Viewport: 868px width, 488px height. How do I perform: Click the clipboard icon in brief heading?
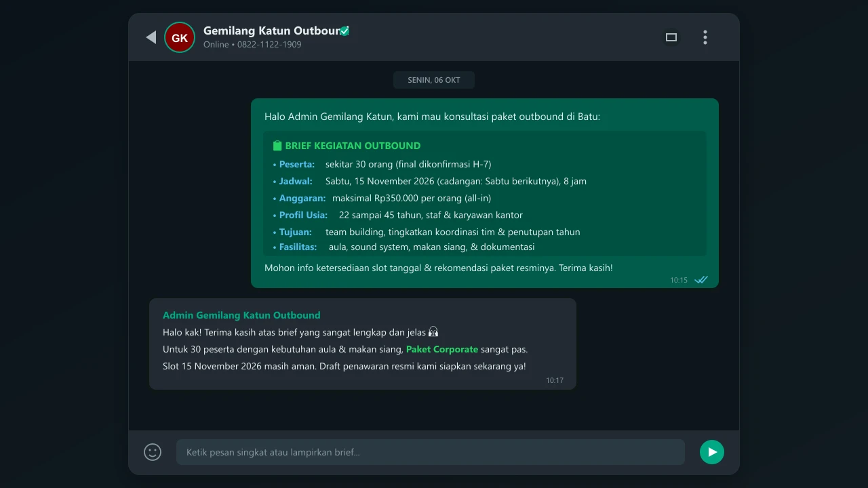pyautogui.click(x=277, y=146)
